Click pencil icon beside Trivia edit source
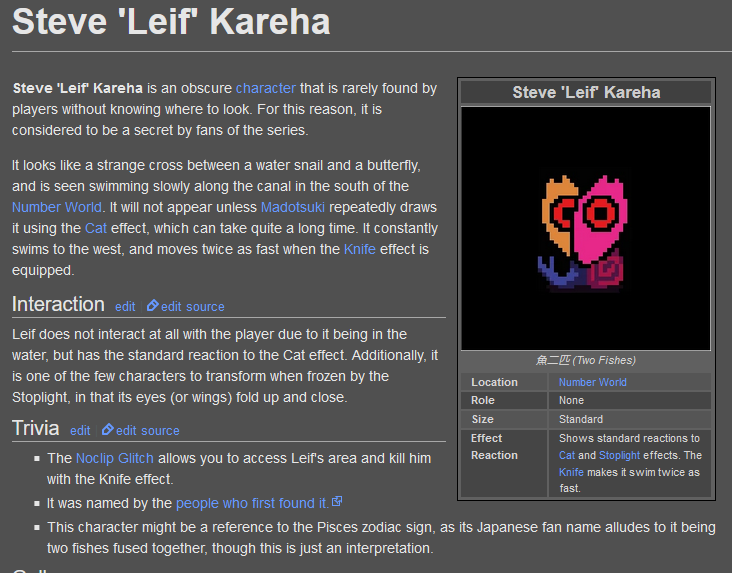732x573 pixels. click(107, 429)
